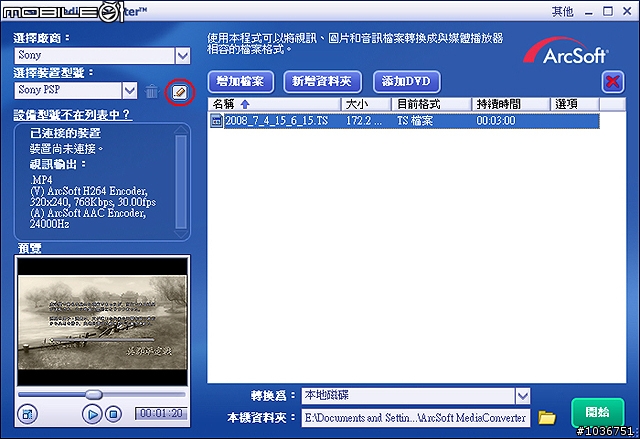Open the 其他 menu
This screenshot has height=439, width=640.
[x=562, y=11]
